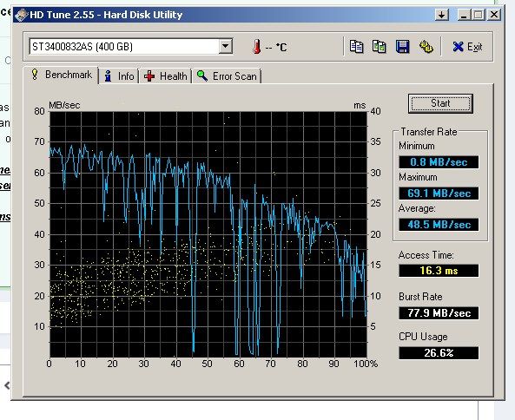
Task: Click the blue X Exit button
Action: pyautogui.click(x=467, y=47)
